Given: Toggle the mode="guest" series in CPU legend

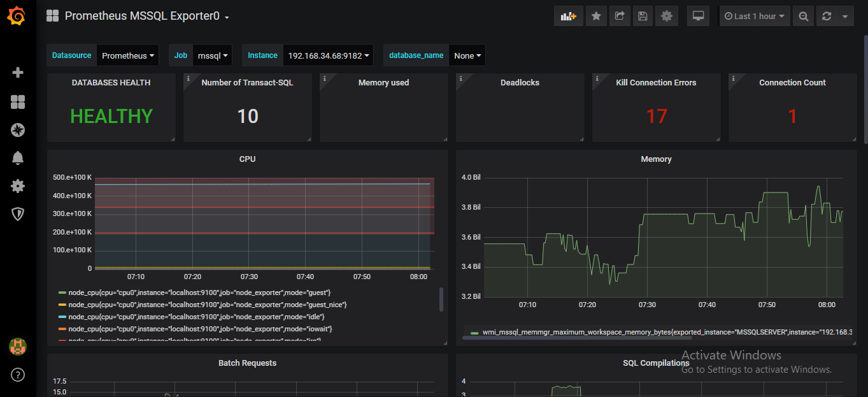Looking at the screenshot, I should (x=199, y=292).
